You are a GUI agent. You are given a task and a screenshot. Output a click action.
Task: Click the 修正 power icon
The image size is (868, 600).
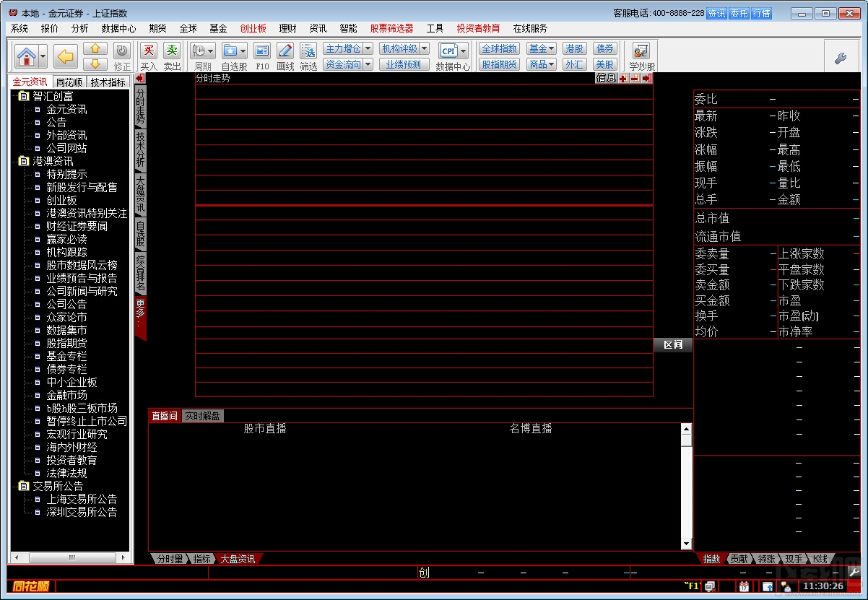coord(122,51)
